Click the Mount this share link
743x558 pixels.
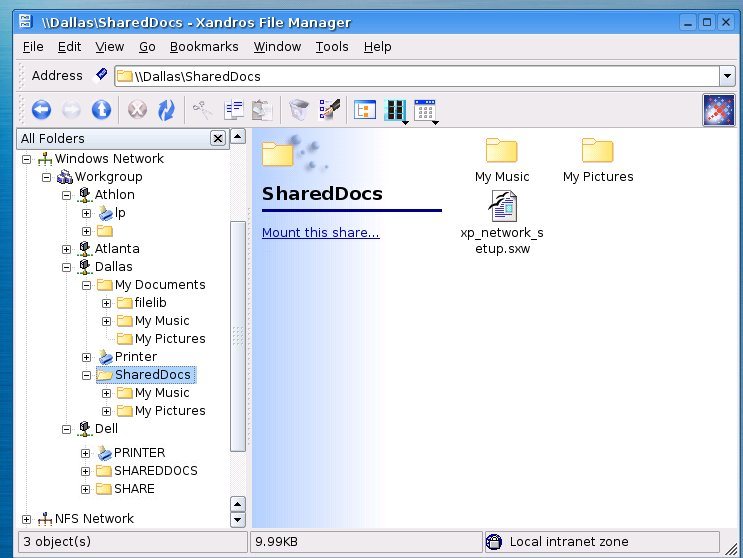(x=320, y=233)
